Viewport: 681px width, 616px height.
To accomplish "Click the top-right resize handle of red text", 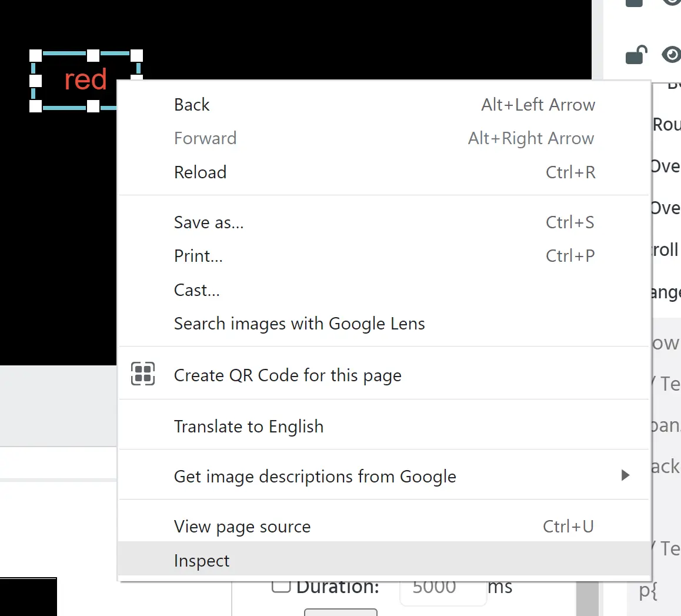I will pos(136,55).
